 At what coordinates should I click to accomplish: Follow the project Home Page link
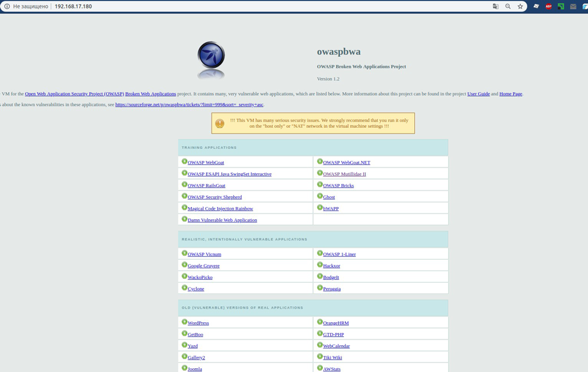coord(511,94)
